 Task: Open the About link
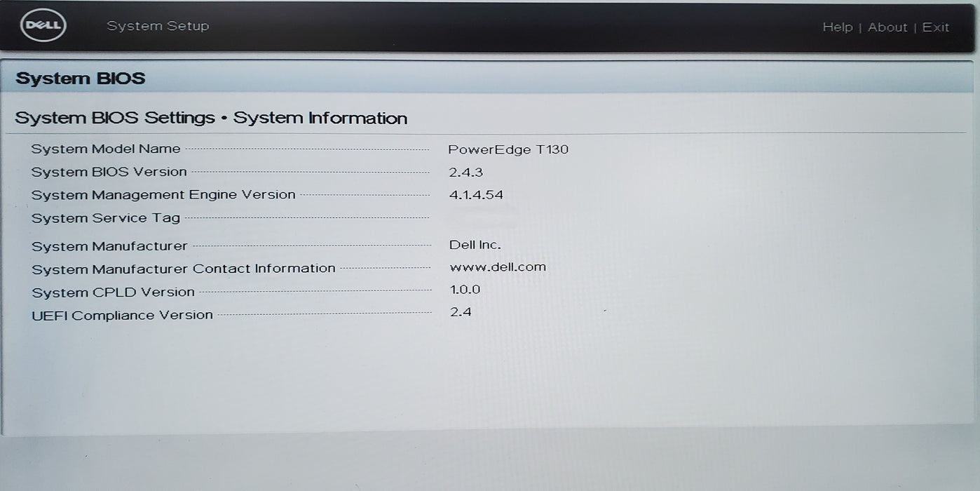click(x=887, y=27)
